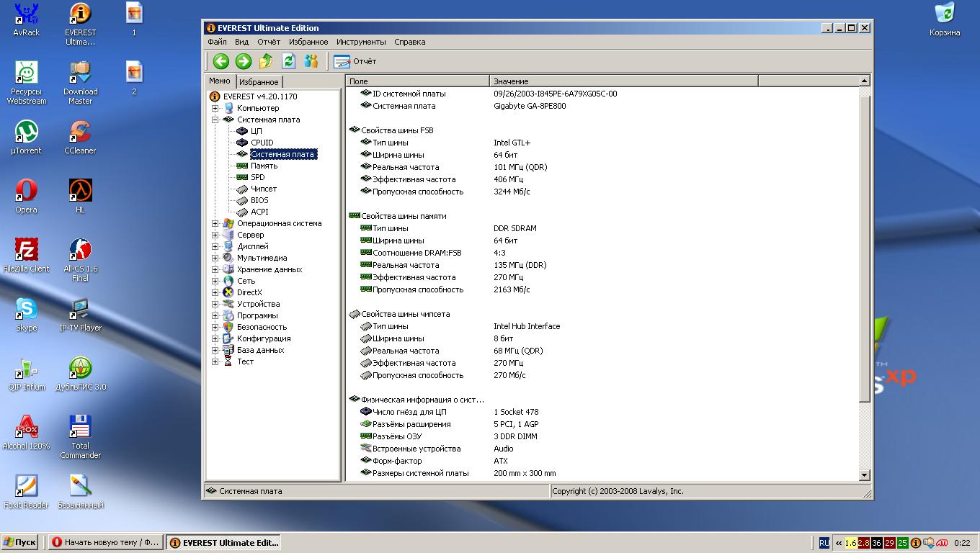Go up one level in toolbar
Image resolution: width=980 pixels, height=553 pixels.
266,61
